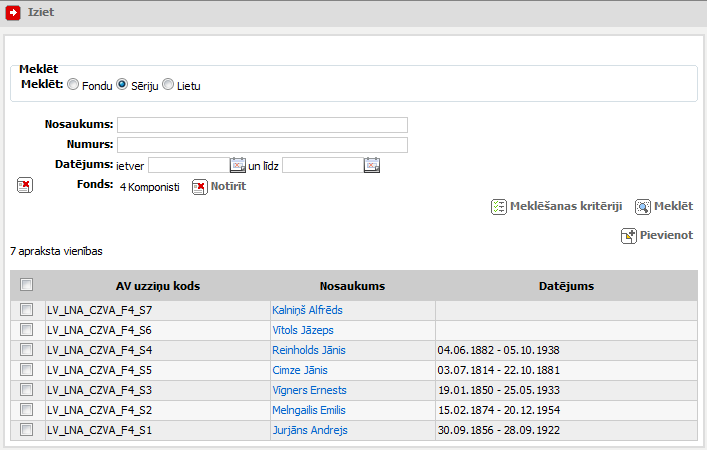
Task: Click the red delete icon beside Fonds
Action: (x=25, y=185)
